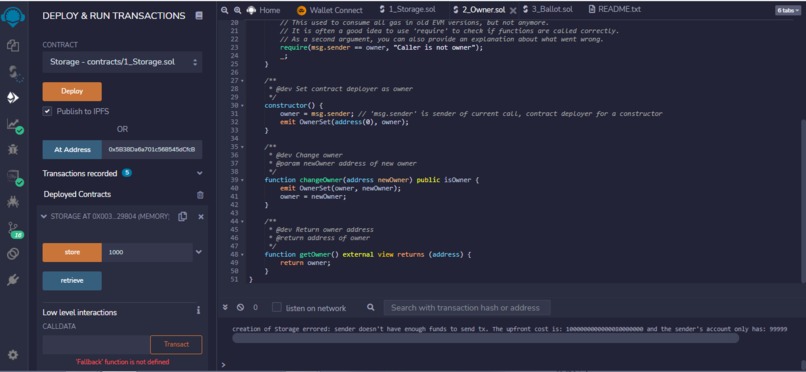Viewport: 806px width, 372px height.
Task: Click the crossed-circle plugin icon in sidebar
Action: point(13,254)
